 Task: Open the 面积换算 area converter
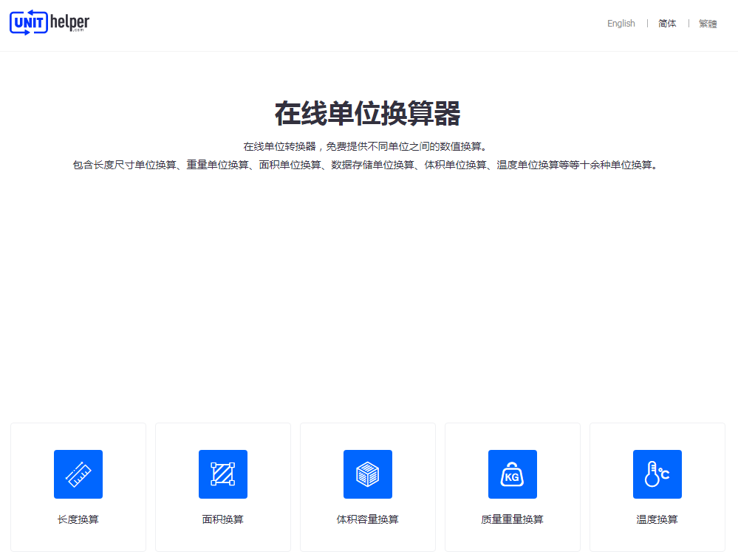click(222, 519)
